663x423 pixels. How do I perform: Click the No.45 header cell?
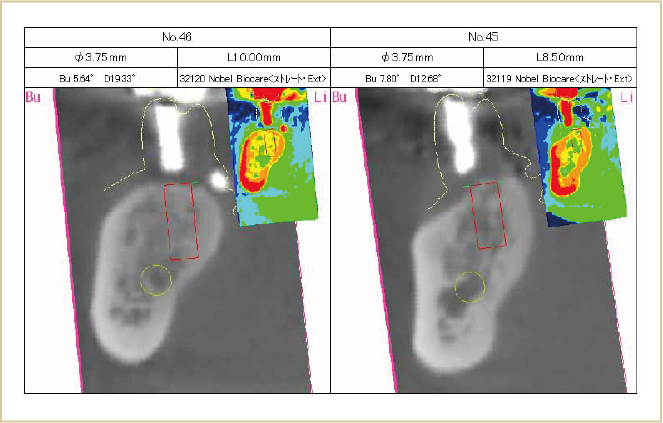[483, 37]
